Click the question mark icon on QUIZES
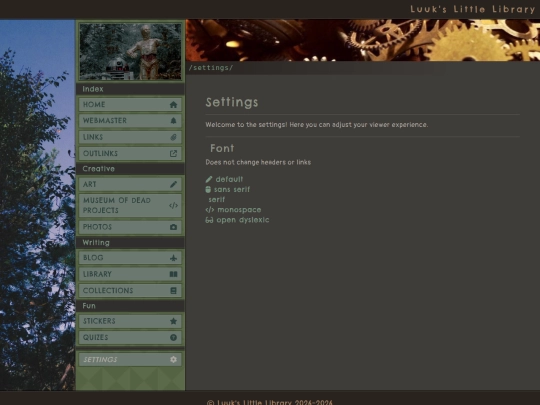The height and width of the screenshot is (405, 540). (x=173, y=338)
